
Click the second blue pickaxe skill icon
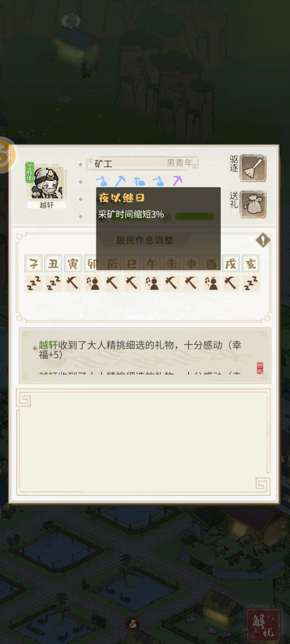120,181
